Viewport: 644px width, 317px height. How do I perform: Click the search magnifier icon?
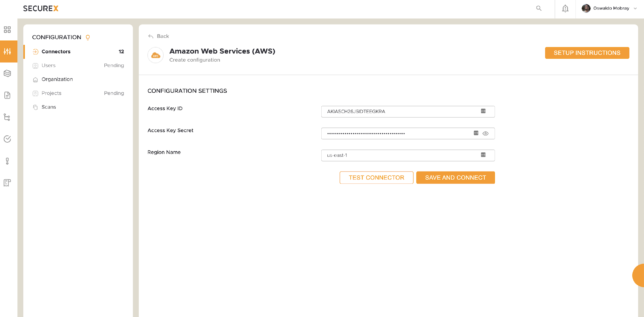pyautogui.click(x=539, y=8)
